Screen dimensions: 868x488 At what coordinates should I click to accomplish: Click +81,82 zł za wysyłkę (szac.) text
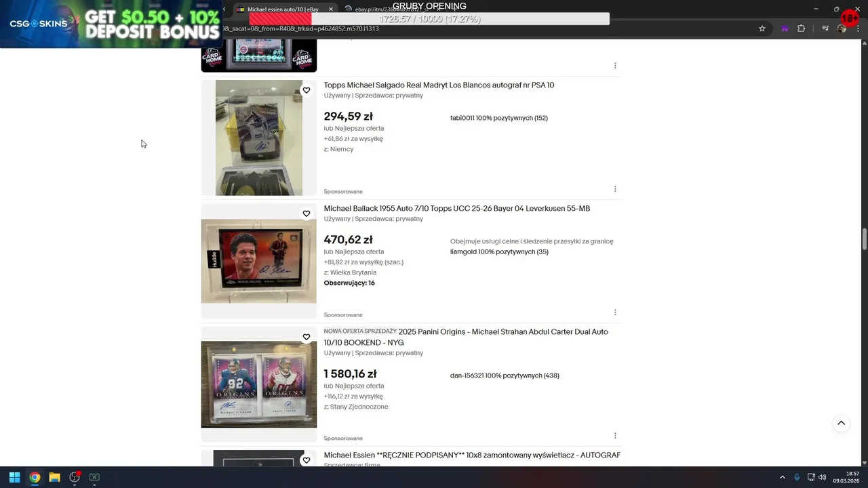363,262
